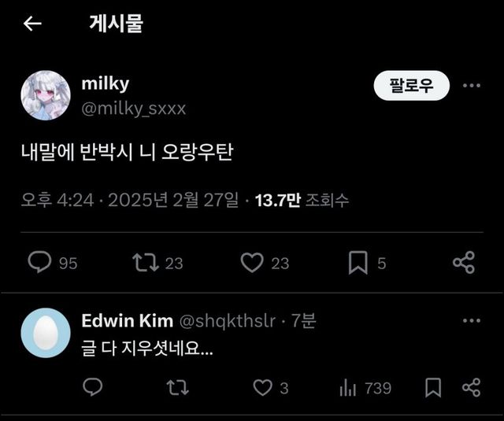Share milky's post
Image resolution: width=504 pixels, height=421 pixels.
(464, 262)
